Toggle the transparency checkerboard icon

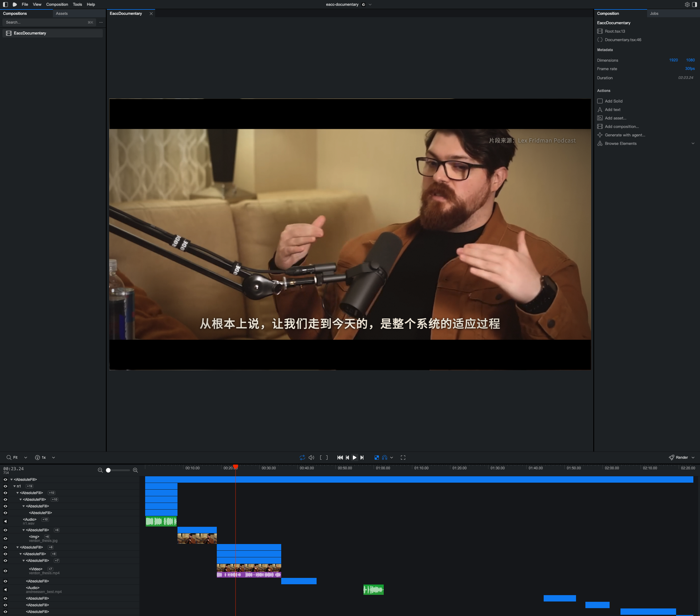(377, 458)
